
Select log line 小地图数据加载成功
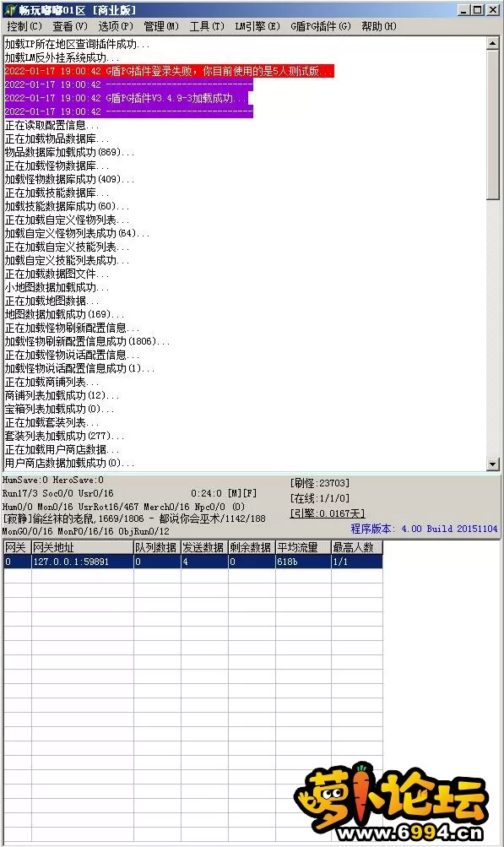[57, 287]
